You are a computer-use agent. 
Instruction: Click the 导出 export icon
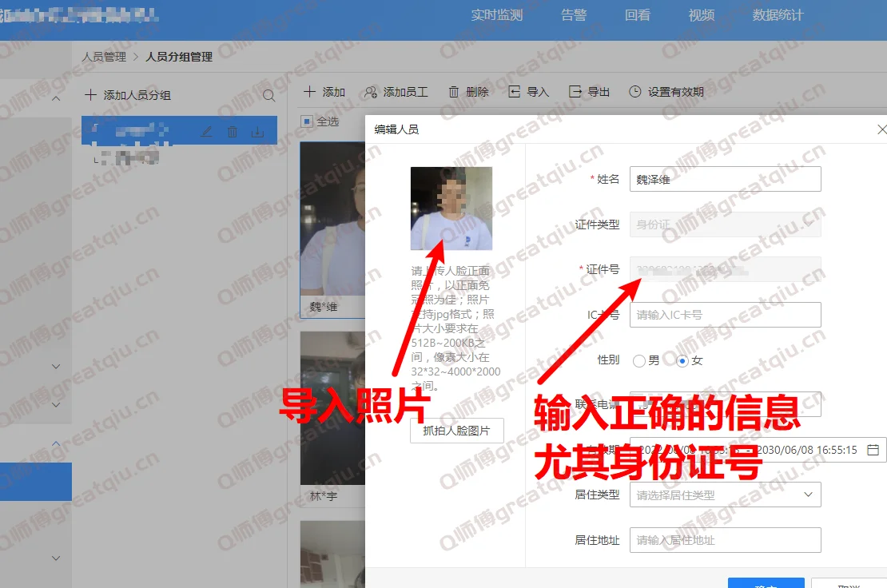pos(575,93)
